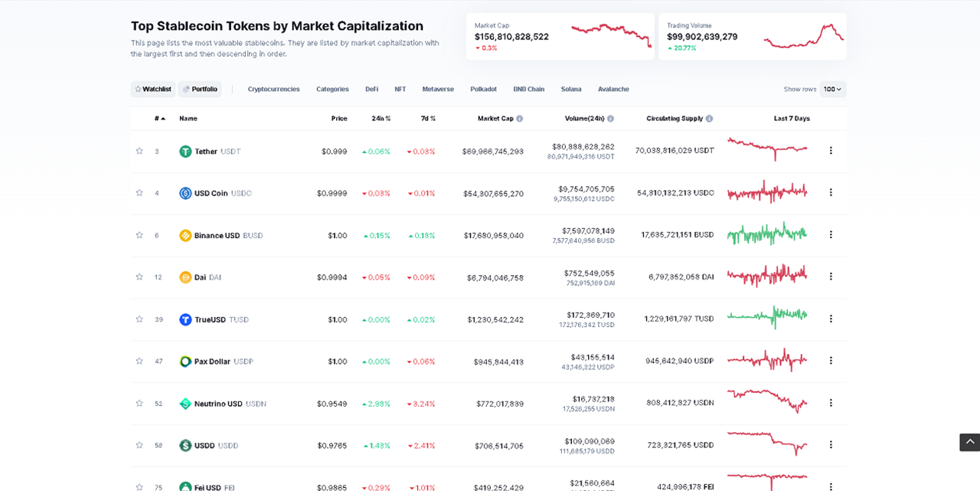Expand the USD Coin row options menu
980x491 pixels.
pyautogui.click(x=831, y=193)
